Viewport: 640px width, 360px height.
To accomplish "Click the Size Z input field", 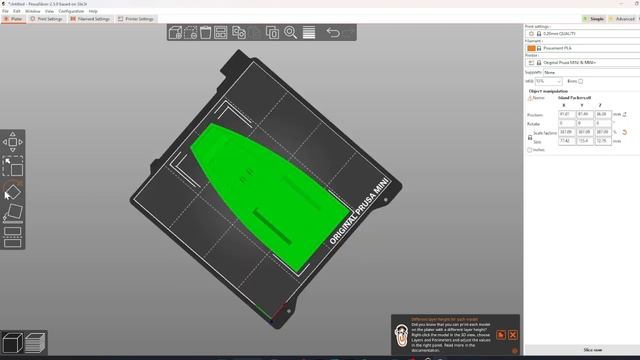I will pyautogui.click(x=603, y=141).
